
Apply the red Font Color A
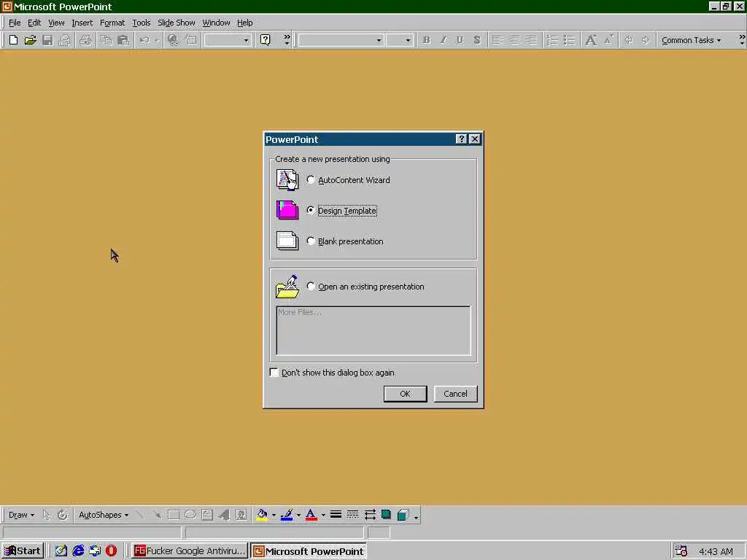[x=311, y=515]
